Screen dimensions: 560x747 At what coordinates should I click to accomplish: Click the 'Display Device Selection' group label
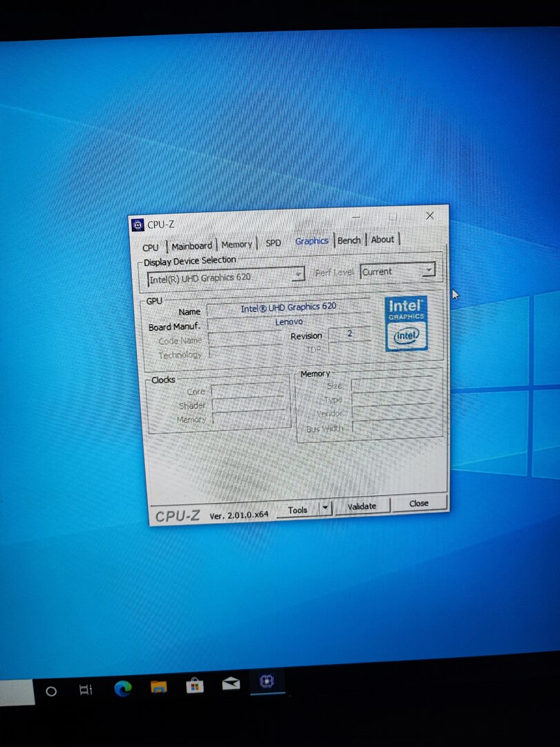click(x=190, y=261)
